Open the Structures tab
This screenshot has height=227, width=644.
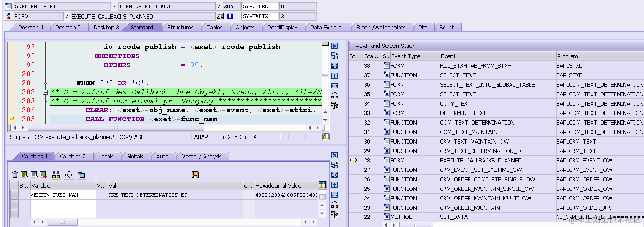click(x=180, y=27)
